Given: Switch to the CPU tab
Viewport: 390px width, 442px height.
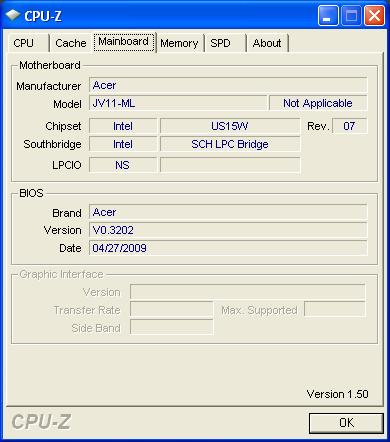Looking at the screenshot, I should 28,43.
